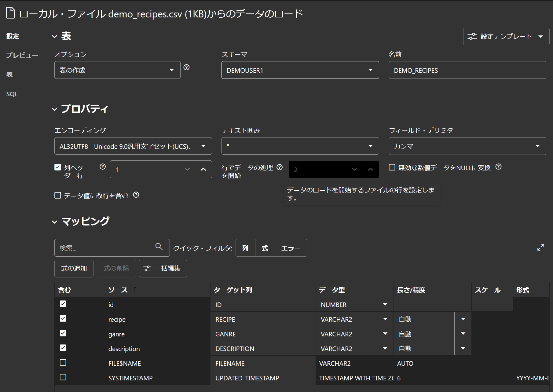Viewport: 553px width, 392px height.
Task: Check the include box for SYSTIMESTAMP row
Action: coord(63,377)
